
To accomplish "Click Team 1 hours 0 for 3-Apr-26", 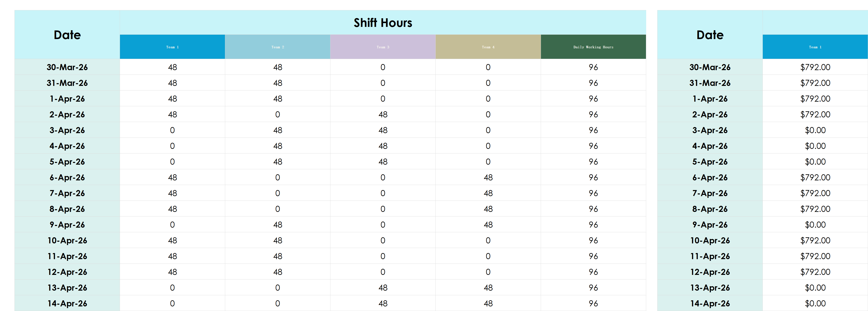I will pos(172,130).
